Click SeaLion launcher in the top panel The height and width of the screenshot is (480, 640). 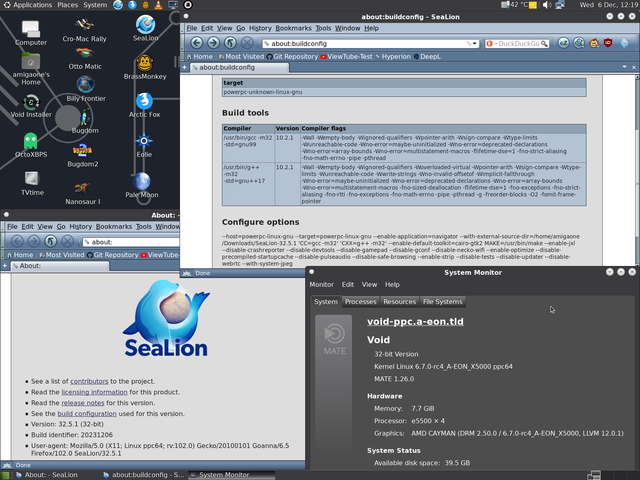click(118, 5)
